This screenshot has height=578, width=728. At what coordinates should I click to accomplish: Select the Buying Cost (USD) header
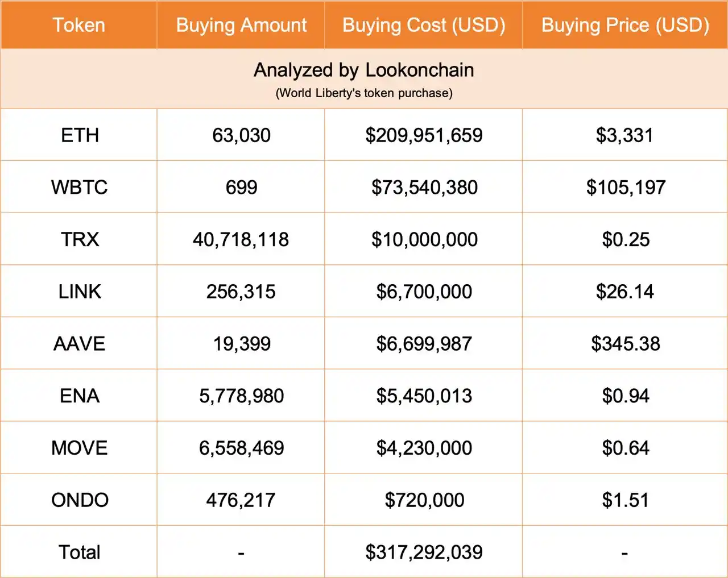point(424,25)
